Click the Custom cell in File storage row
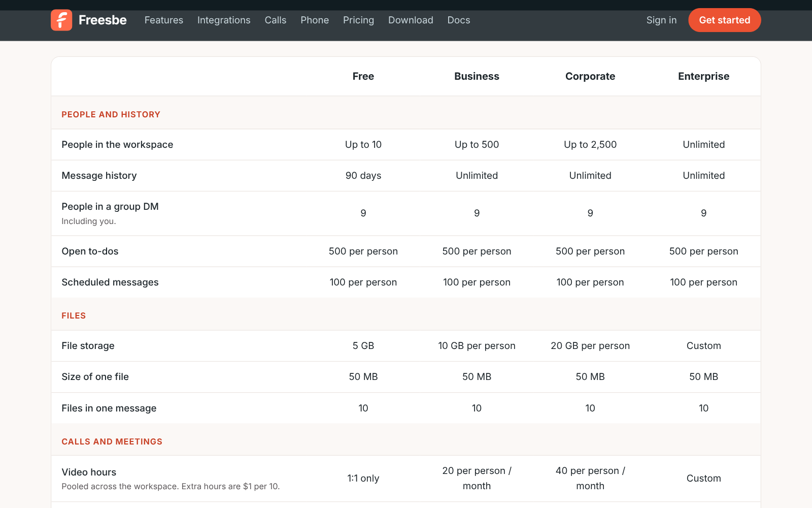This screenshot has height=508, width=812. tap(703, 346)
